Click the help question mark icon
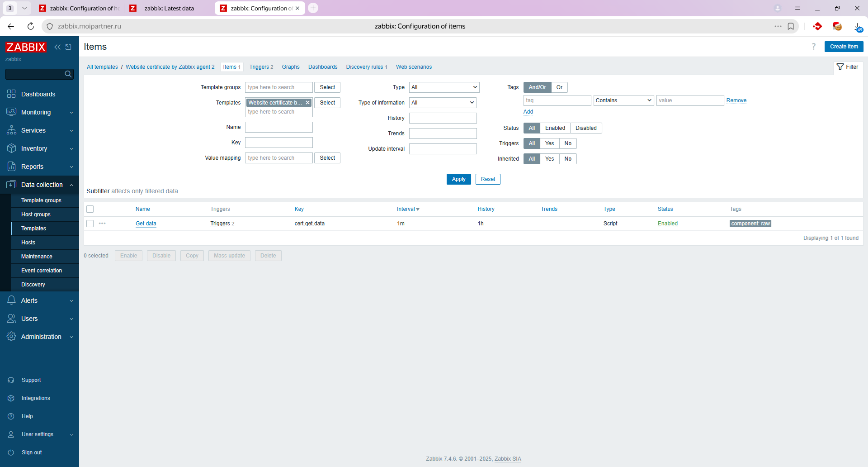The height and width of the screenshot is (467, 868). click(814, 47)
